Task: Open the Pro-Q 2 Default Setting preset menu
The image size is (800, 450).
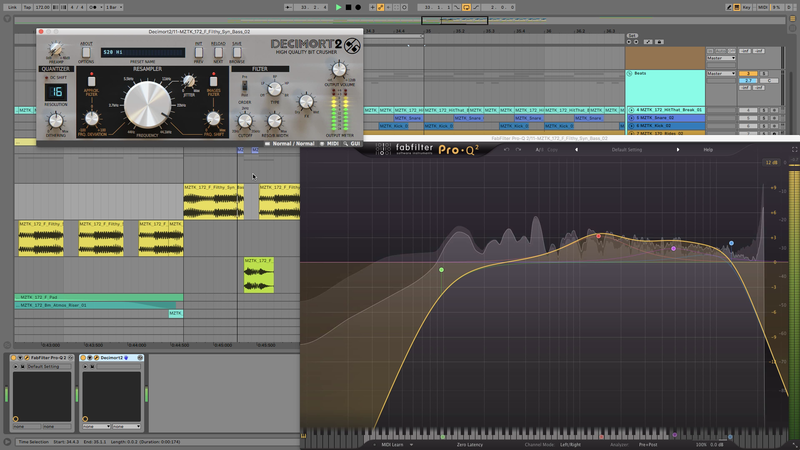Action: click(627, 149)
